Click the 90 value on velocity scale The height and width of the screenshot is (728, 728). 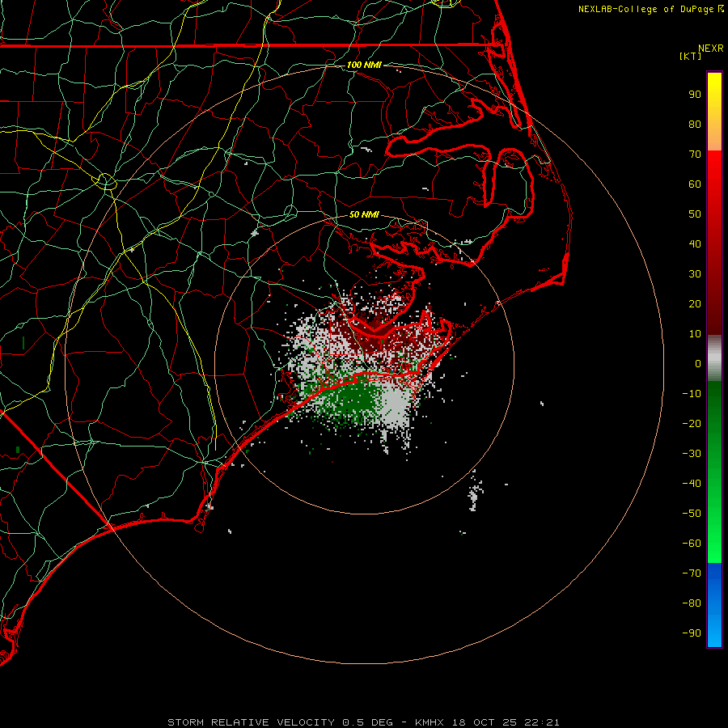tap(695, 95)
